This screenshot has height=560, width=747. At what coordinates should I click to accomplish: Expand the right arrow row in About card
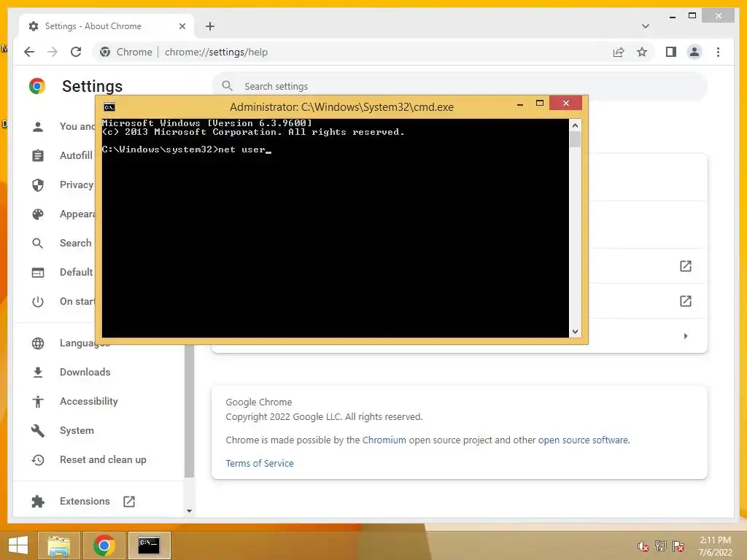686,335
